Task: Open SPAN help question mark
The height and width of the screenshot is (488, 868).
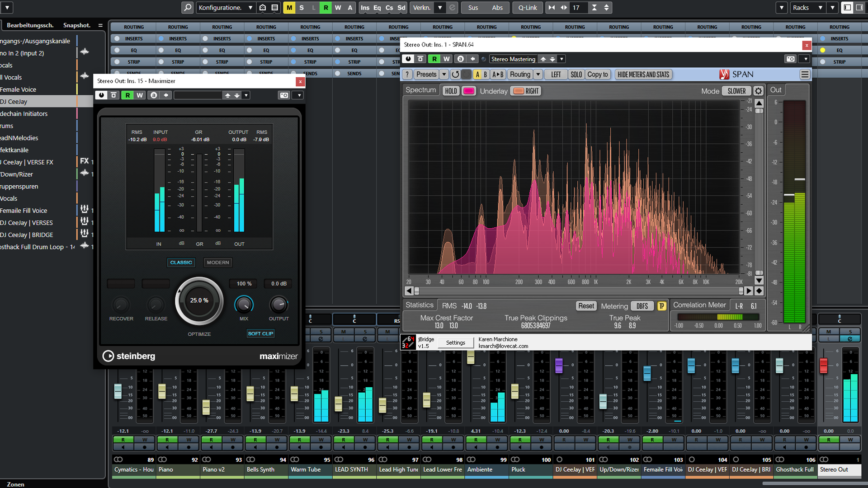Action: (407, 75)
